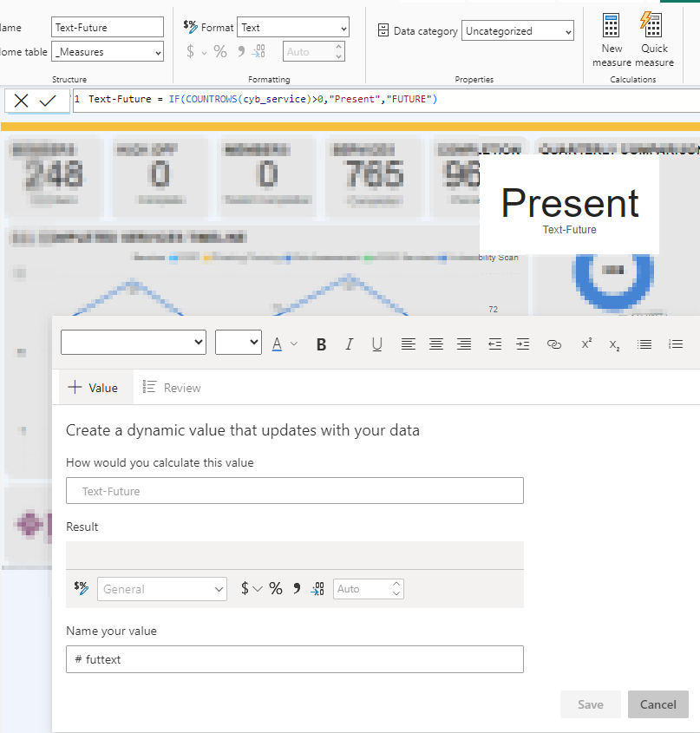Decrease Result Auto decimal stepper
This screenshot has height=733, width=700.
(396, 593)
